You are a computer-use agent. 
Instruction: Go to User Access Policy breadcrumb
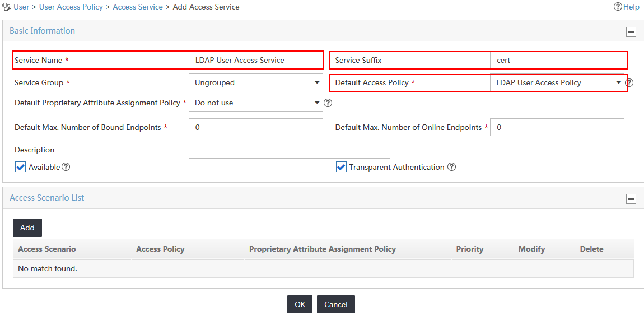pyautogui.click(x=71, y=7)
